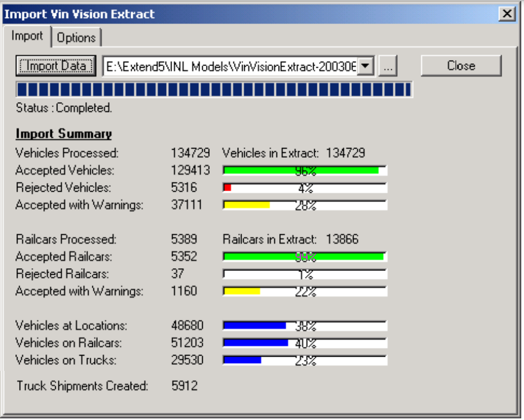Expand the extract file path dropdown arrow

tap(366, 67)
